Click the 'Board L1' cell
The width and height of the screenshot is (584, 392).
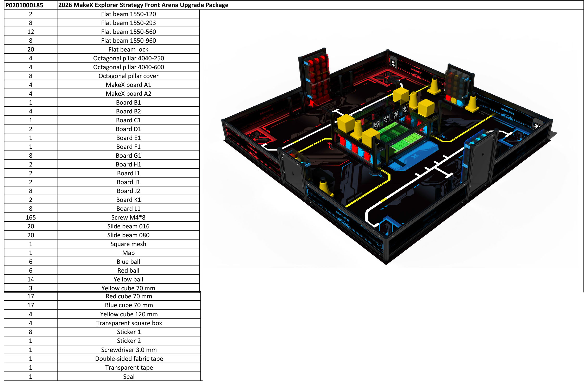[128, 209]
